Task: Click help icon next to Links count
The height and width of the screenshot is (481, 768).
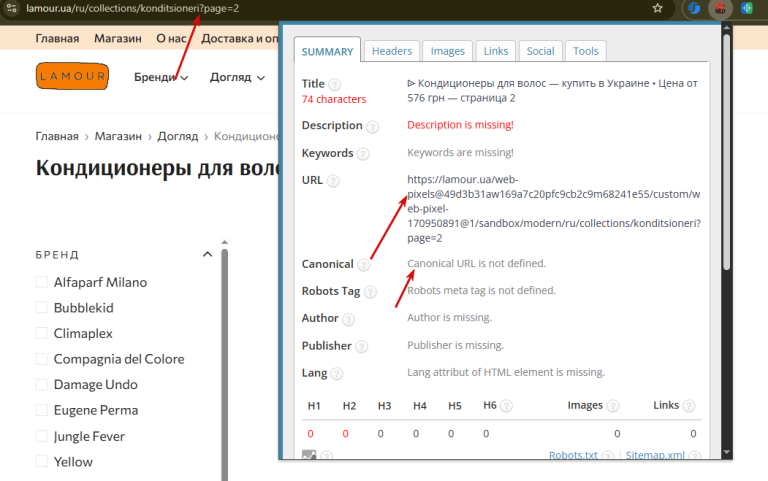Action: point(689,406)
